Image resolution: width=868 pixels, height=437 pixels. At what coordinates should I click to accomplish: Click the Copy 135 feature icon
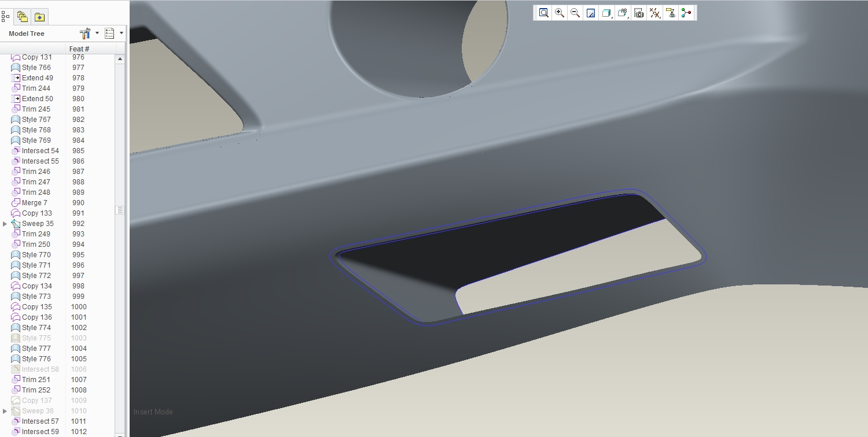point(16,307)
